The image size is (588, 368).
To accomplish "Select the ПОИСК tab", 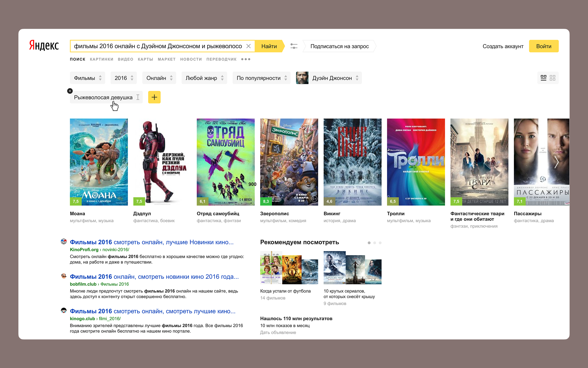I will point(77,59).
